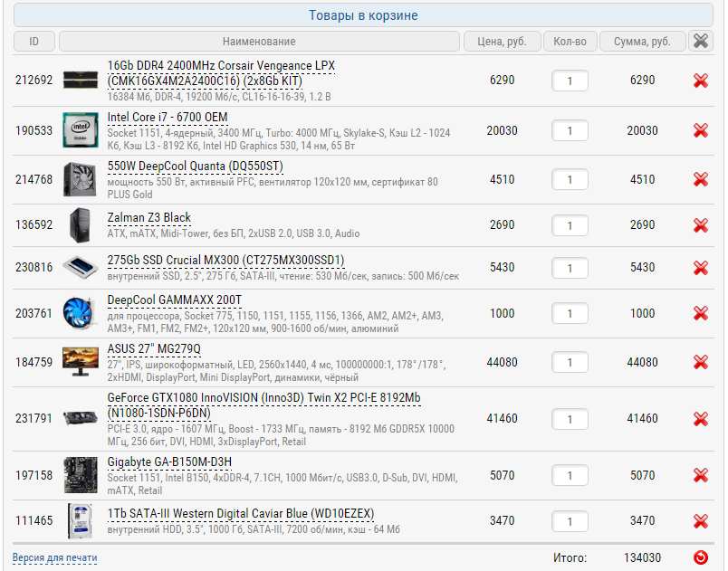Screen dimensions: 728x571
Task: Click the Товары в корзине title bar
Action: coord(363,15)
